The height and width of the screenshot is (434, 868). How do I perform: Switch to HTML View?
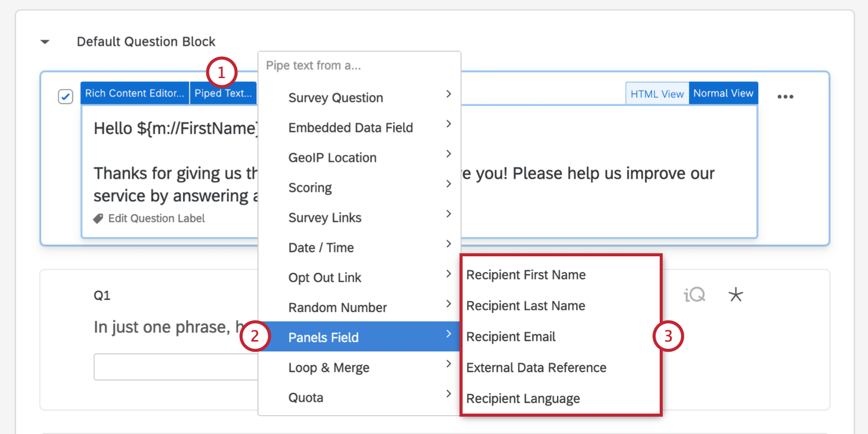(x=657, y=94)
